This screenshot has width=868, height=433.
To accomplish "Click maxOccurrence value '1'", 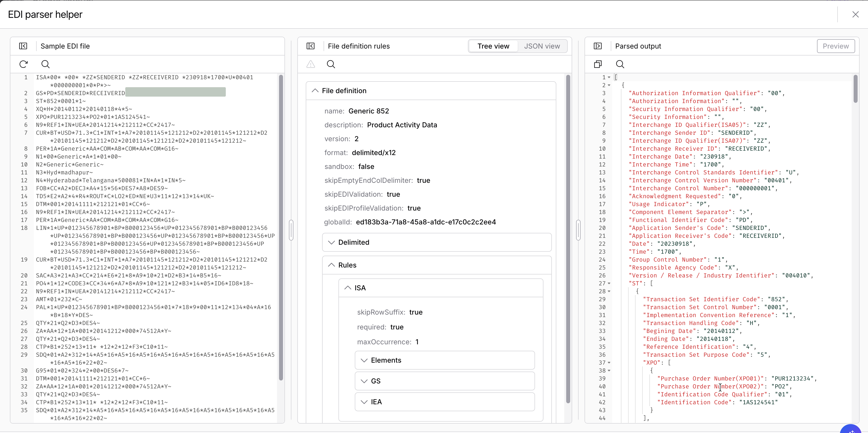I will point(417,342).
